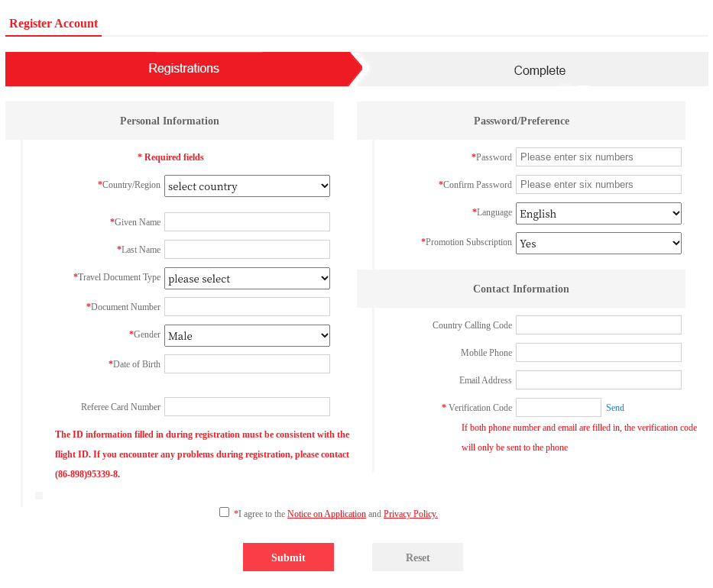Viewport: 713px width, 588px height.
Task: Open the Gender selector
Action: [247, 336]
